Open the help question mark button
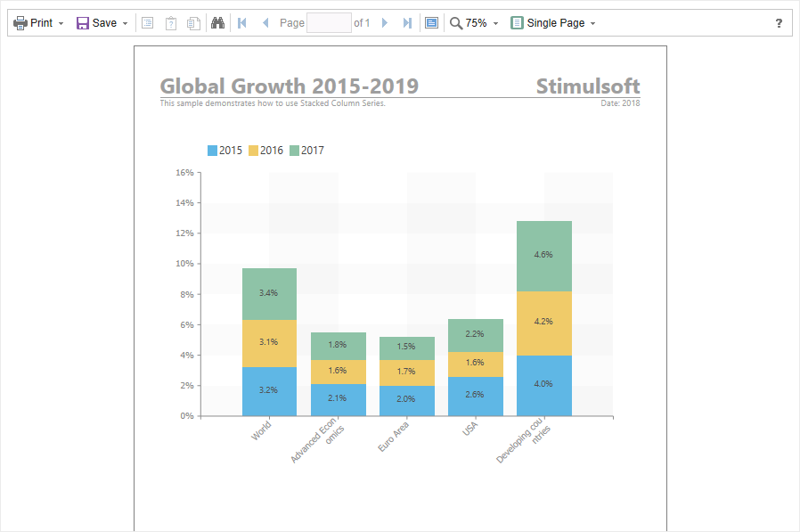Screen dimensions: 800x532 tap(779, 23)
